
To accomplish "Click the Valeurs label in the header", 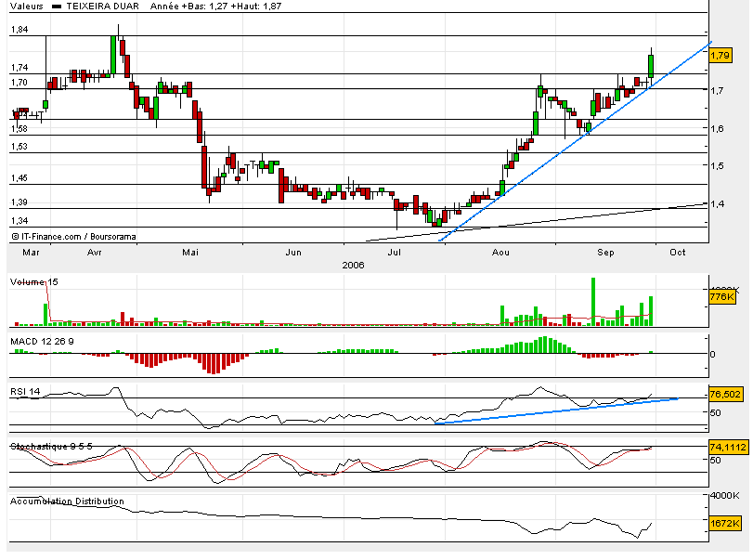I will (x=26, y=7).
